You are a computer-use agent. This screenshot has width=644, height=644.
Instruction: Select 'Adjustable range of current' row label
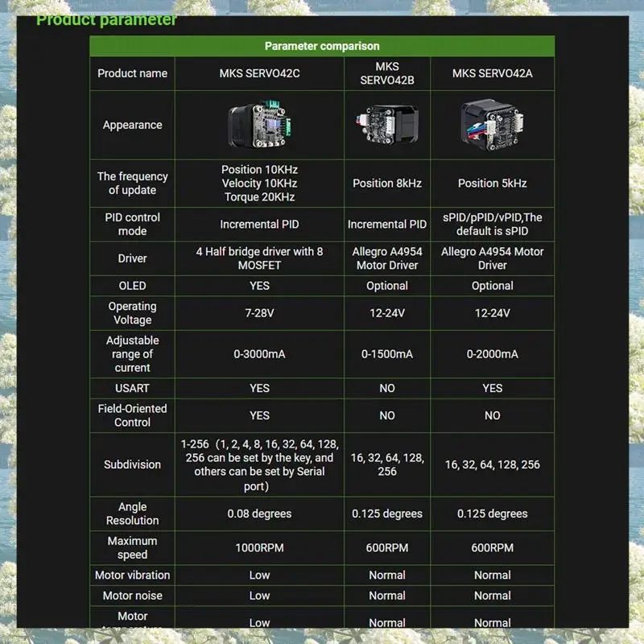pyautogui.click(x=132, y=354)
